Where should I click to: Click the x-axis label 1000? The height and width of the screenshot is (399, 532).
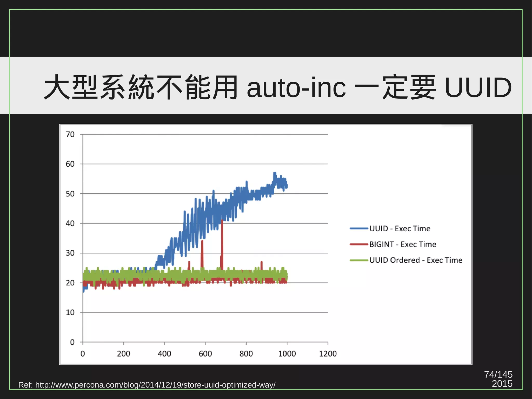click(x=287, y=354)
